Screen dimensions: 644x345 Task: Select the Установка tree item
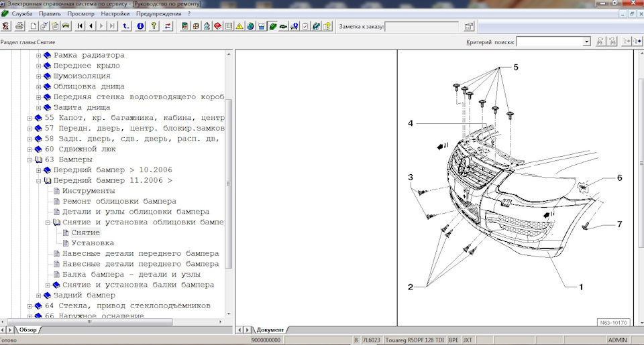click(92, 243)
